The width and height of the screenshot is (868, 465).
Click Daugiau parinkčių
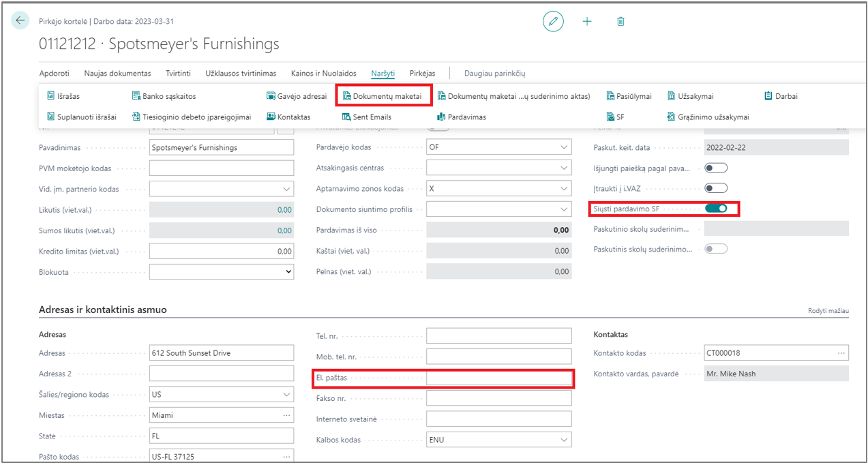tap(494, 73)
